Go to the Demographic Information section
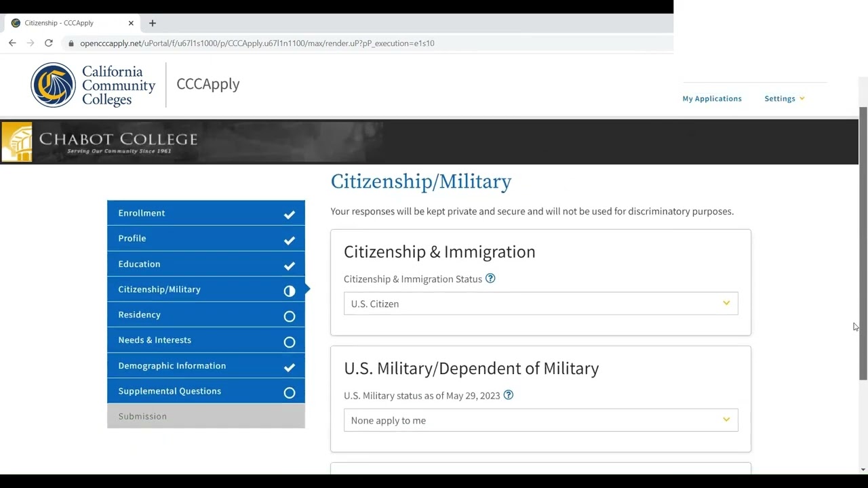Image resolution: width=868 pixels, height=488 pixels. point(206,365)
